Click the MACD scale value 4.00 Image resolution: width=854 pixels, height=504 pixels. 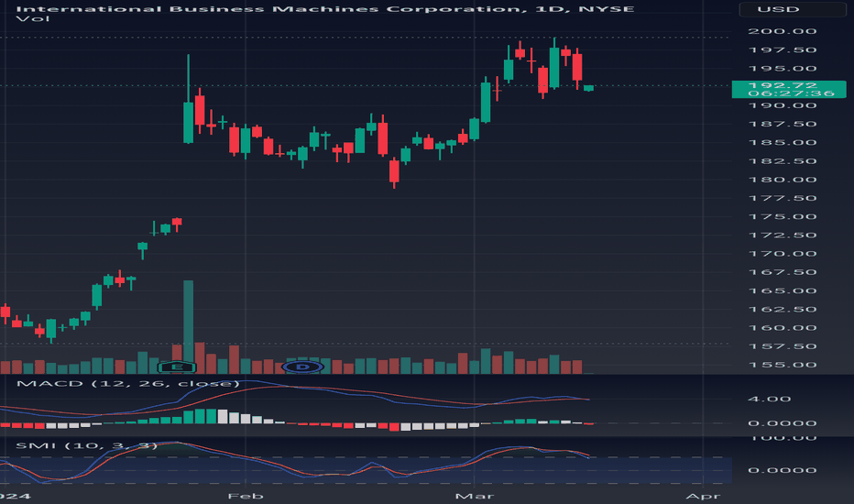769,400
